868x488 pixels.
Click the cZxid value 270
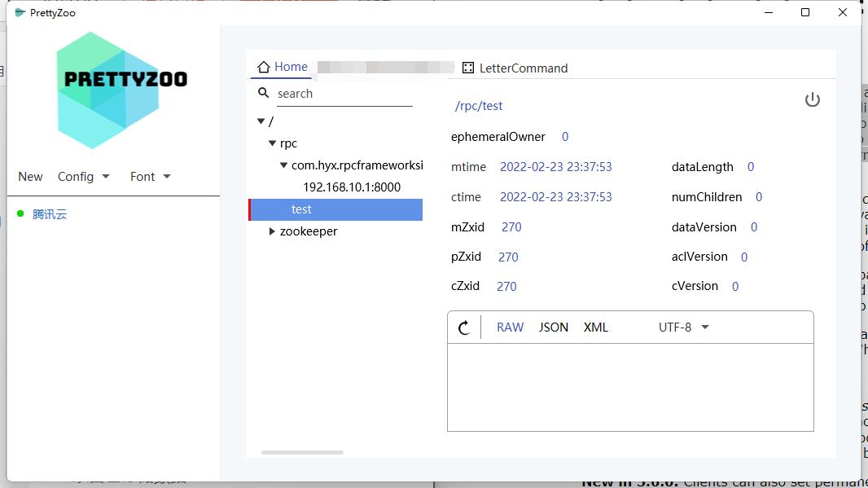pos(506,287)
